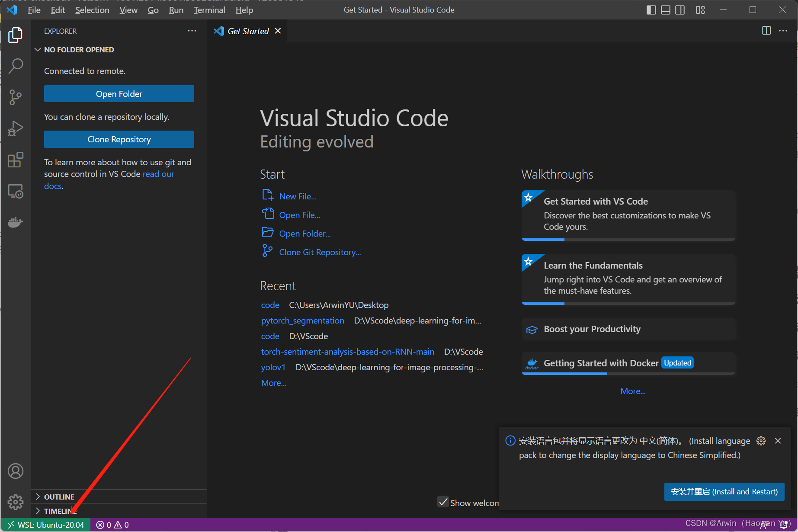Open the Accounts icon in activity bar
This screenshot has width=798, height=532.
point(16,471)
